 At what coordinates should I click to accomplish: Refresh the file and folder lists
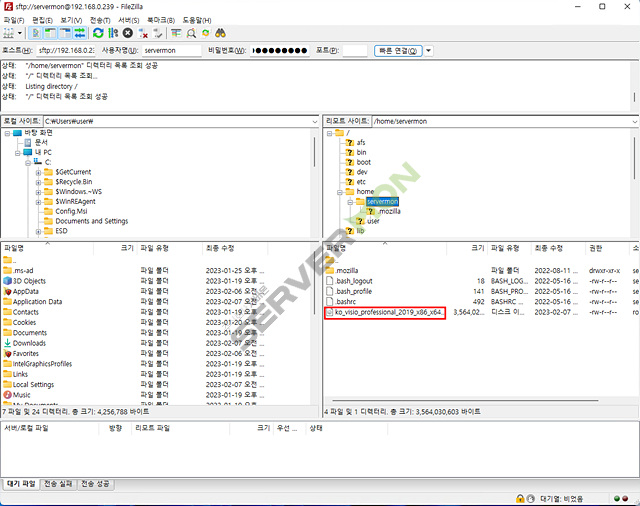[98, 33]
